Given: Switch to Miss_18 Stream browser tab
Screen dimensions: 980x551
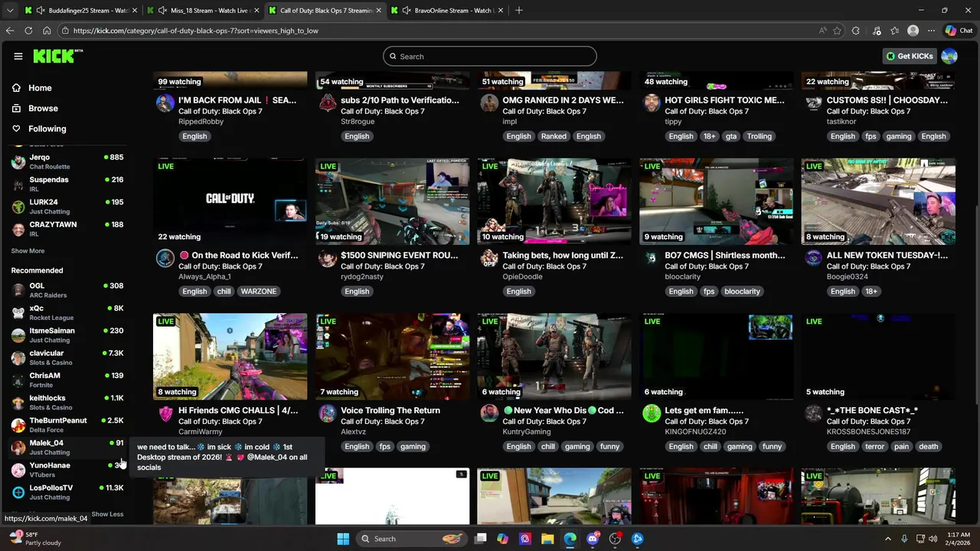Looking at the screenshot, I should pyautogui.click(x=204, y=11).
